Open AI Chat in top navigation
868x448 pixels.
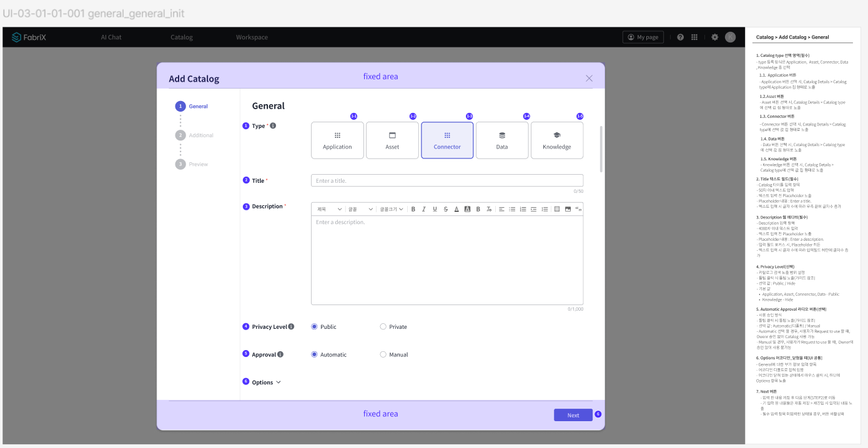(x=111, y=37)
